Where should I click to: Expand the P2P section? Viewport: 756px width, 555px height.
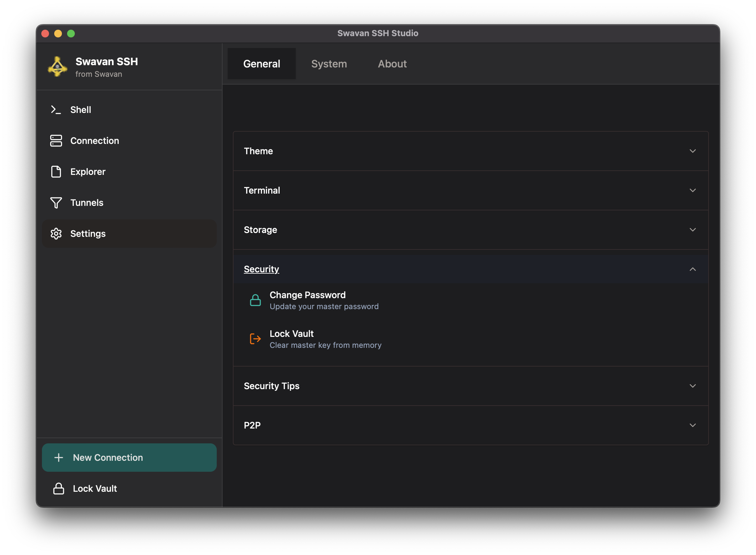click(x=693, y=425)
